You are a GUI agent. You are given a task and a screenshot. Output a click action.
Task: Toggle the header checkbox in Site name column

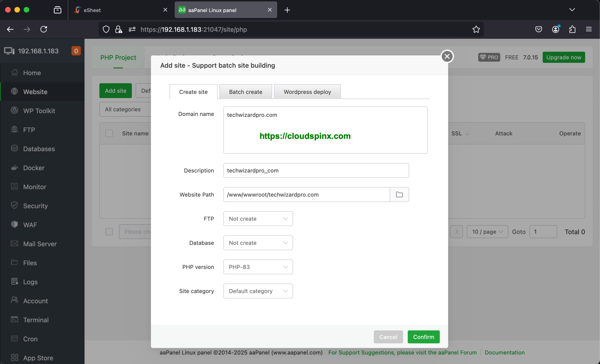point(109,133)
